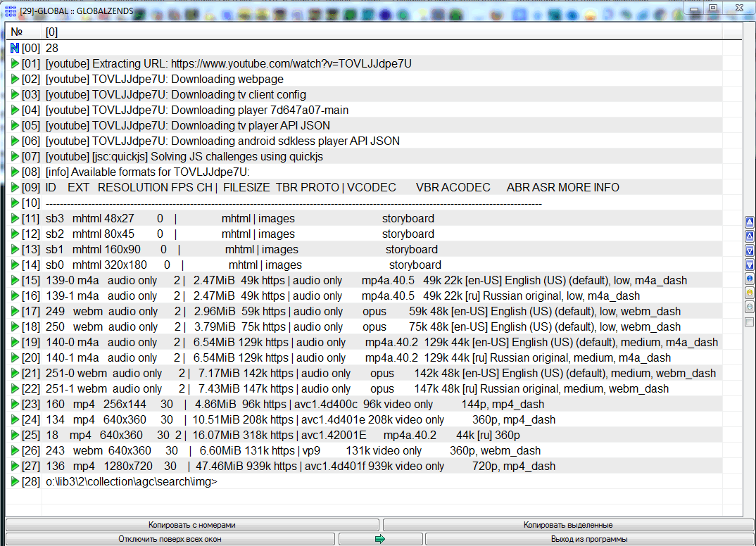
Task: Click the outlined down-arrow sidebar button
Action: pos(750,250)
